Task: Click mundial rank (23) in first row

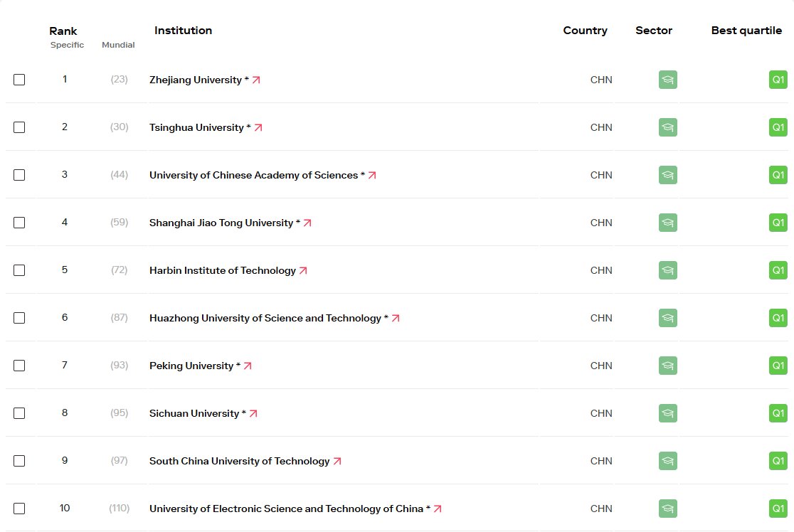Action: (x=119, y=79)
